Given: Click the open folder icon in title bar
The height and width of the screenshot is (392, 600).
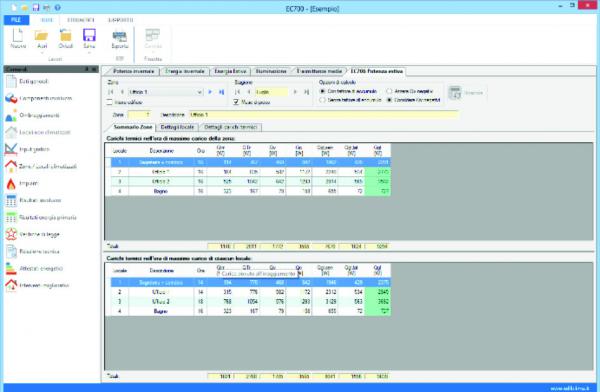Looking at the screenshot, I should point(25,8).
